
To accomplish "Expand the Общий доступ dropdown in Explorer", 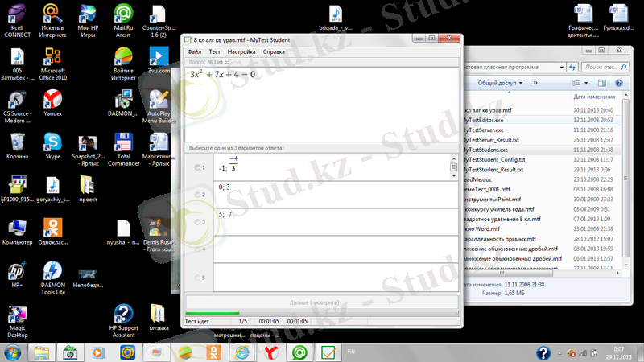I will tap(501, 82).
